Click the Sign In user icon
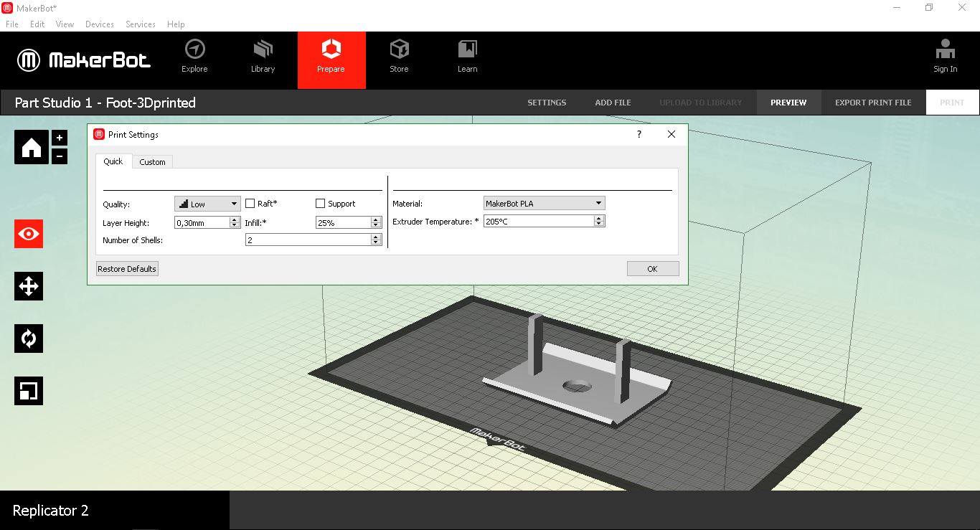This screenshot has height=530, width=980. (946, 49)
